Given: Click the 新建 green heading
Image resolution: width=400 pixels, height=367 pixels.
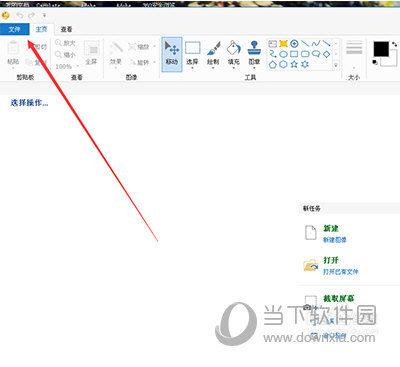Looking at the screenshot, I should coord(331,228).
